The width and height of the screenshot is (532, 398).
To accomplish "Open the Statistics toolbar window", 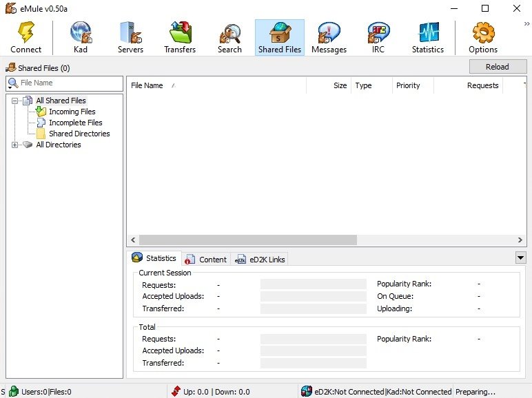I will click(x=428, y=37).
